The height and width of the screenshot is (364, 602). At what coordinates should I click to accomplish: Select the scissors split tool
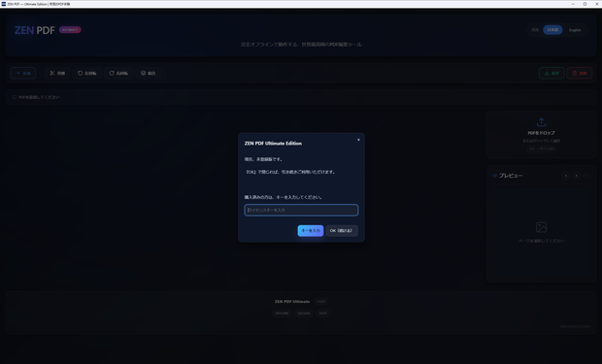(57, 73)
